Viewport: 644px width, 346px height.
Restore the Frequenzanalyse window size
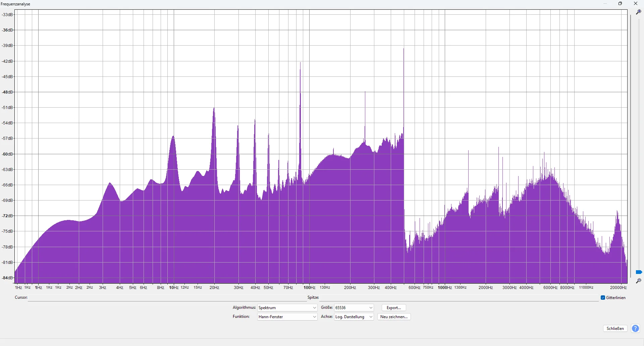pyautogui.click(x=620, y=4)
